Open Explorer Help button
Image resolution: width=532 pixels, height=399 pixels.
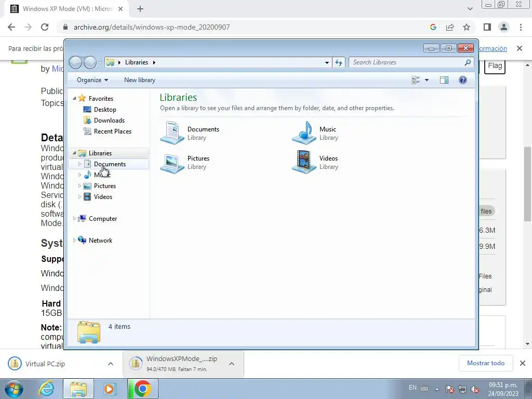pyautogui.click(x=463, y=80)
